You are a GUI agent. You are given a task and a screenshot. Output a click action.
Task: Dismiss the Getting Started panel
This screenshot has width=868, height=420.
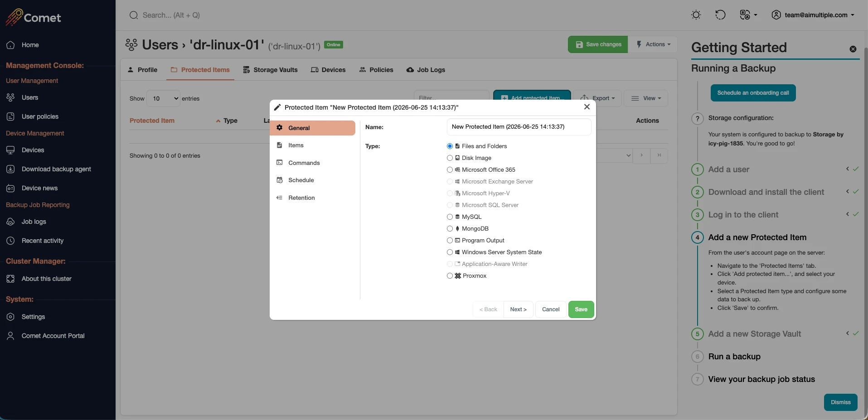[840, 402]
